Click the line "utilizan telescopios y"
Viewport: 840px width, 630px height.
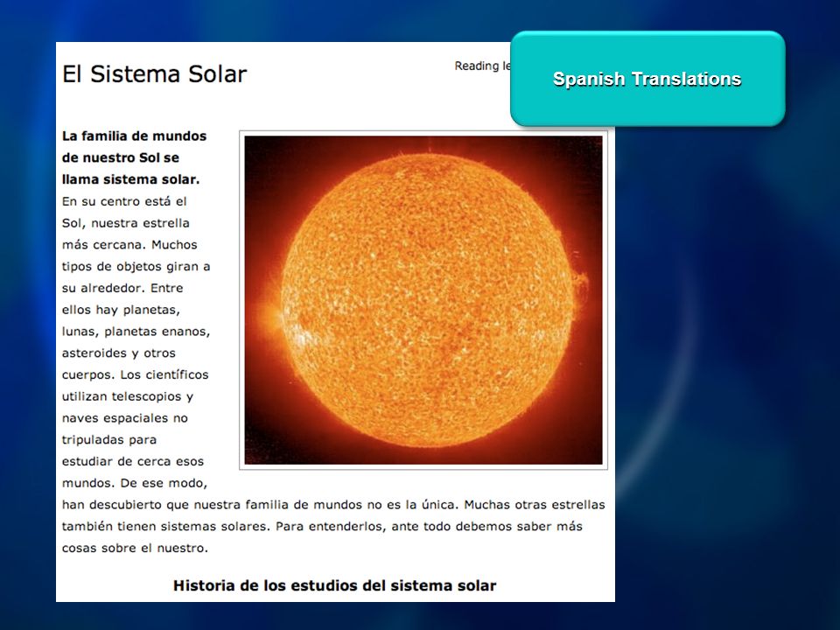(x=127, y=396)
